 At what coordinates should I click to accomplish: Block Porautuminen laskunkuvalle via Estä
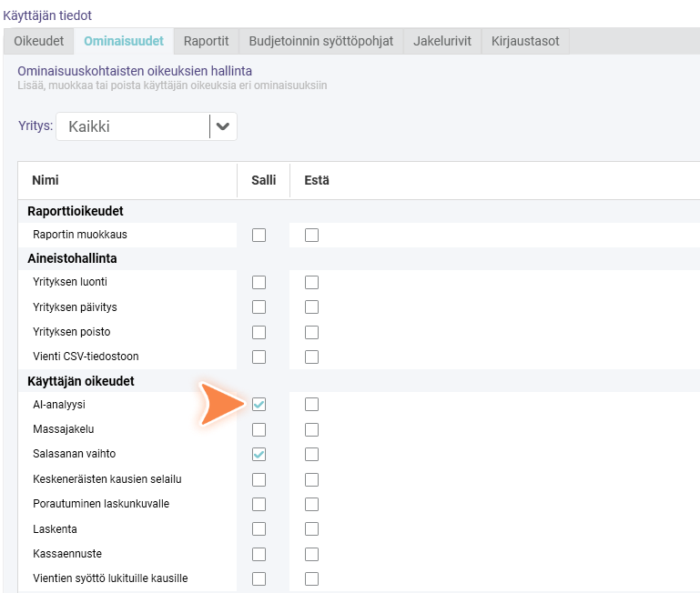coord(311,504)
